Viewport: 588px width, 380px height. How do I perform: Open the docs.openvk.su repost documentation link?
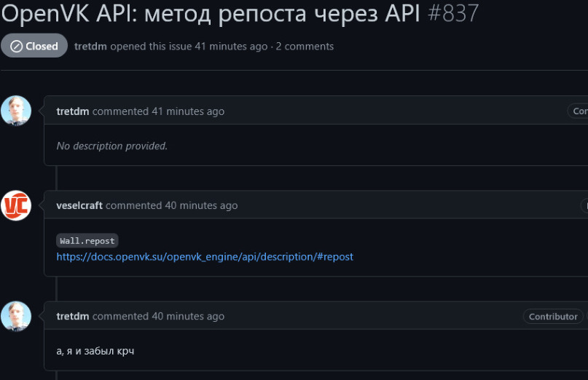[x=205, y=256]
